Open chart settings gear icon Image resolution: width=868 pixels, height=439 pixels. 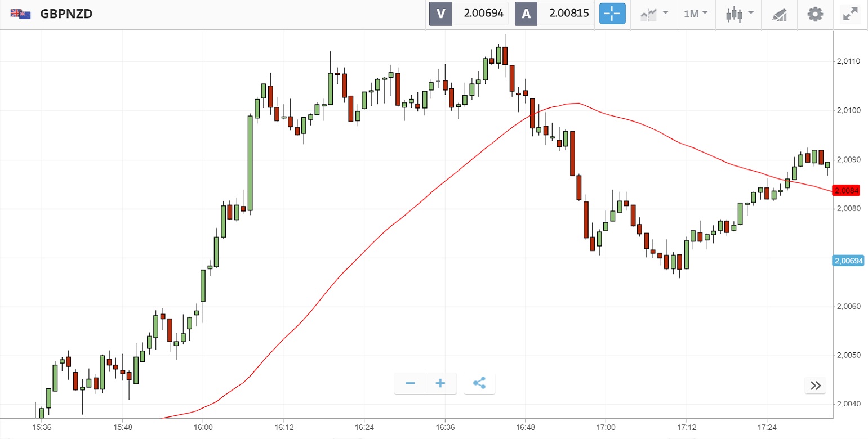pyautogui.click(x=815, y=14)
